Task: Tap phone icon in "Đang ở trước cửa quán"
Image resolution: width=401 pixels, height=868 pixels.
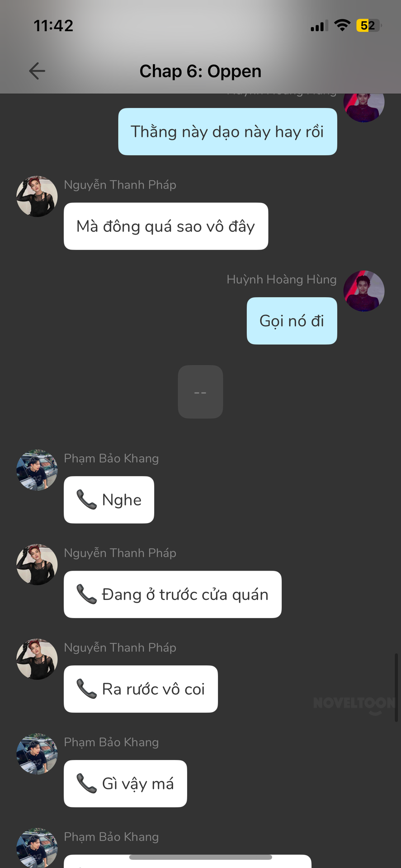Action: pyautogui.click(x=86, y=594)
